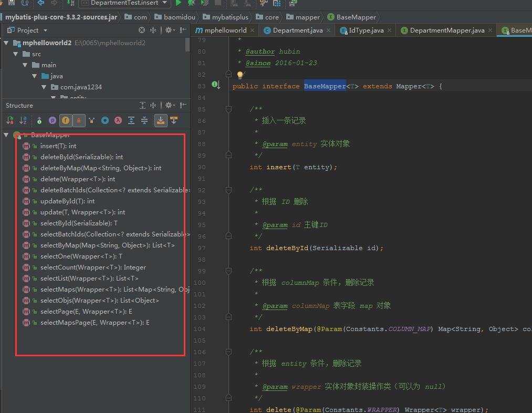Click the Project panel vertical scrollbar
Viewport: 532px width, 413px height.
tap(187, 45)
